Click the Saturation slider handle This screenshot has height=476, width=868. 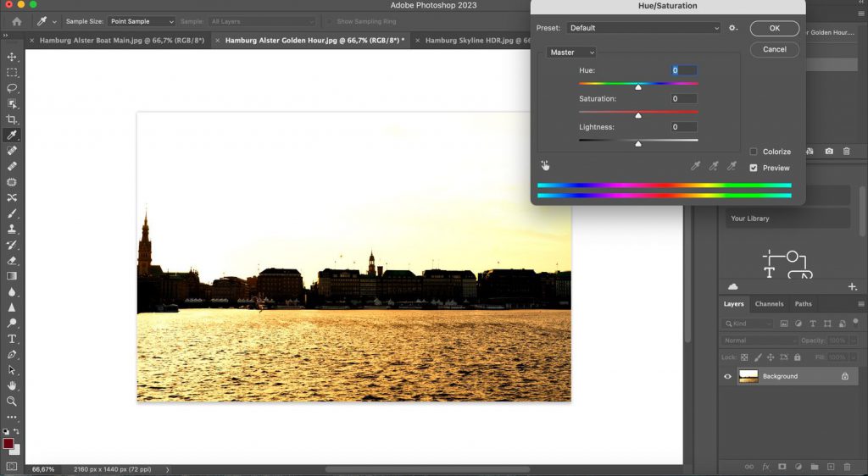tap(638, 115)
